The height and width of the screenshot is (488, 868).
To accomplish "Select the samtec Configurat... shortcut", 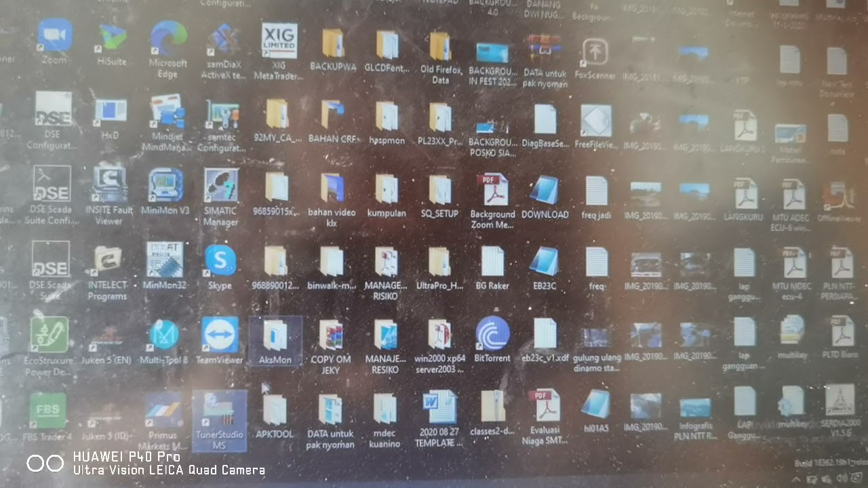I will pos(222,126).
